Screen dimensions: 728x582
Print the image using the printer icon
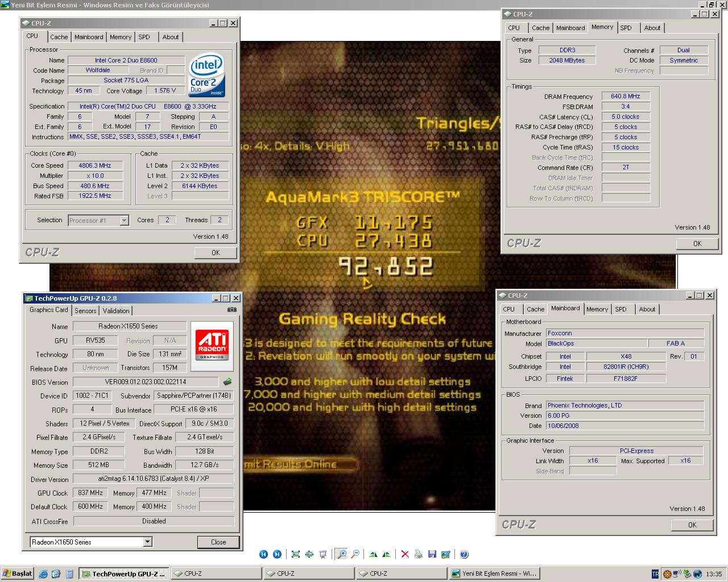click(419, 554)
